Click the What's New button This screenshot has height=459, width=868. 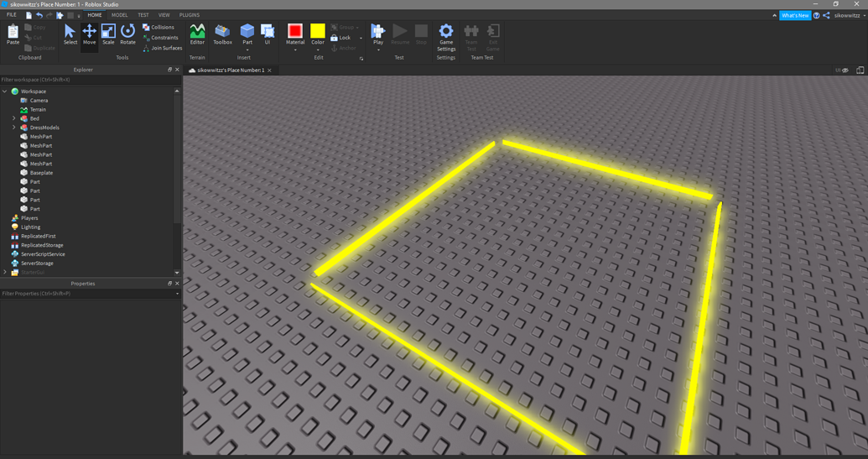click(x=794, y=15)
